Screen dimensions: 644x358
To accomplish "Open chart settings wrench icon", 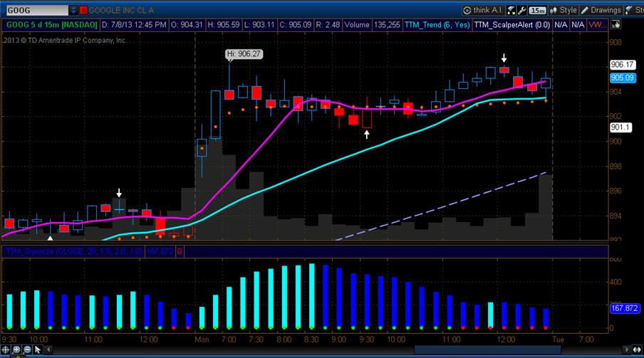I will pos(523,11).
